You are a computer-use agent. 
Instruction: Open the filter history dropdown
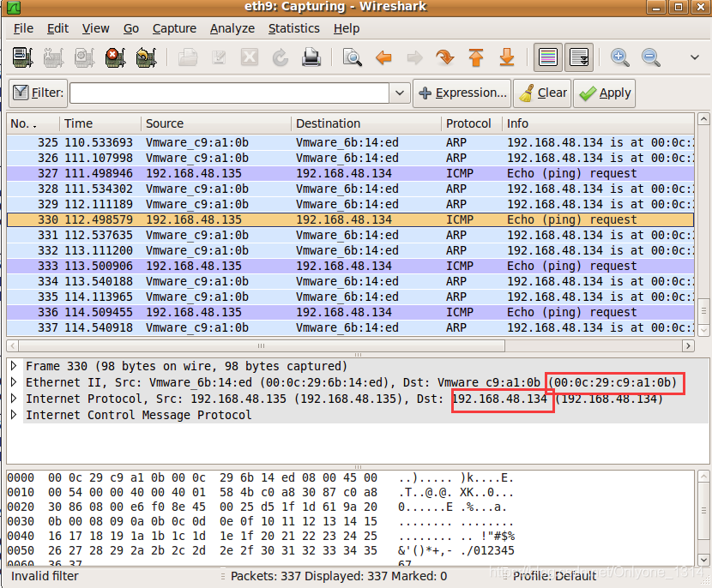click(400, 93)
